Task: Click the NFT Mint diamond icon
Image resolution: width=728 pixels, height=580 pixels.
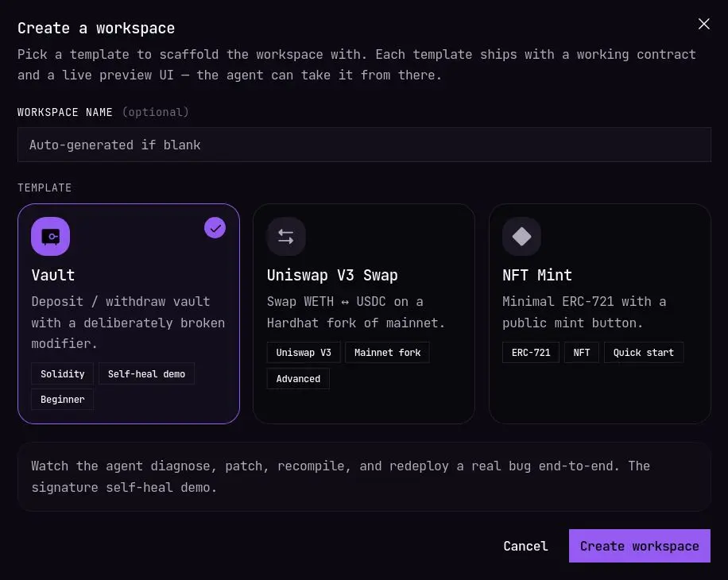Action: tap(521, 236)
